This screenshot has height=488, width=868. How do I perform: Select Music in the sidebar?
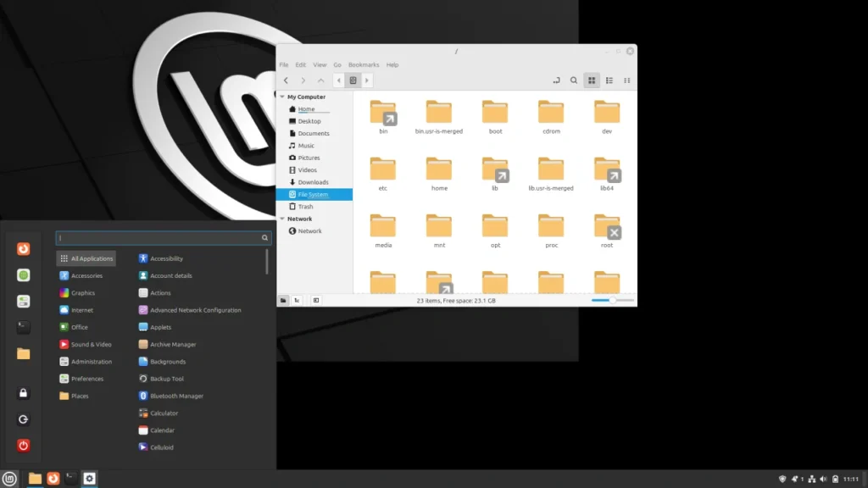coord(314,146)
